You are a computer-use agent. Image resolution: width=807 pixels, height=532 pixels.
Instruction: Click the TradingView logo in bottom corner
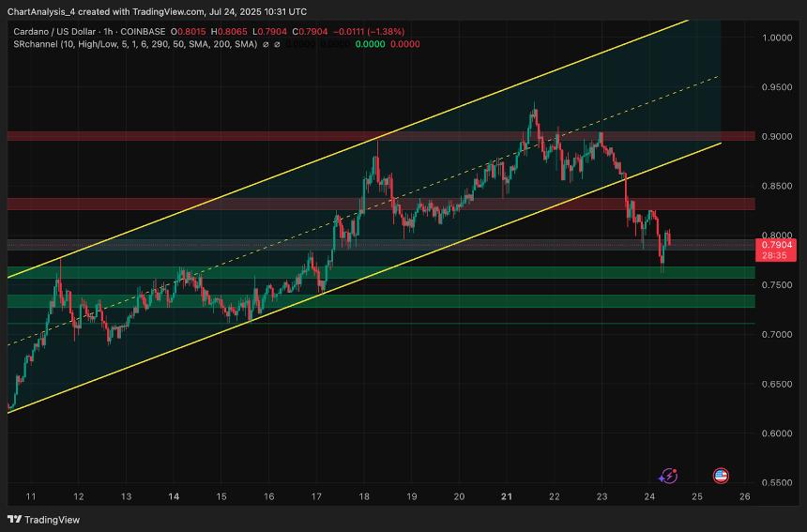pos(44,519)
